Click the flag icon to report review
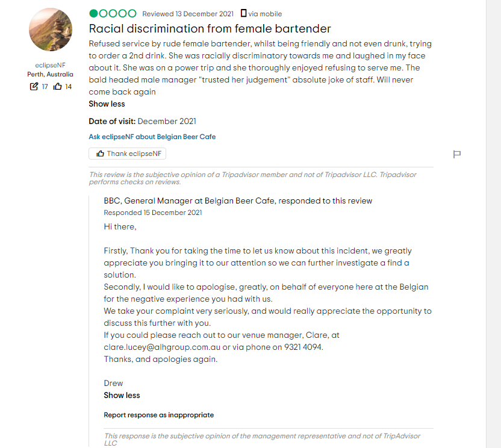 pos(456,155)
